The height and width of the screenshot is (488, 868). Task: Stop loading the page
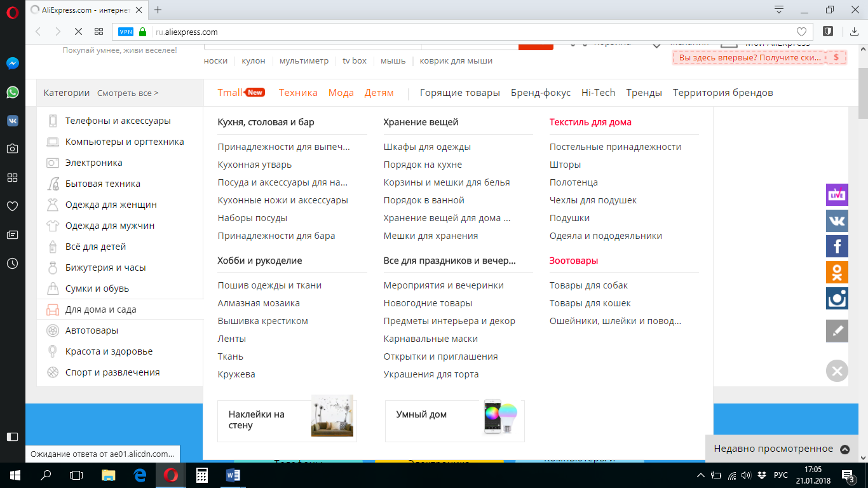pyautogui.click(x=78, y=32)
